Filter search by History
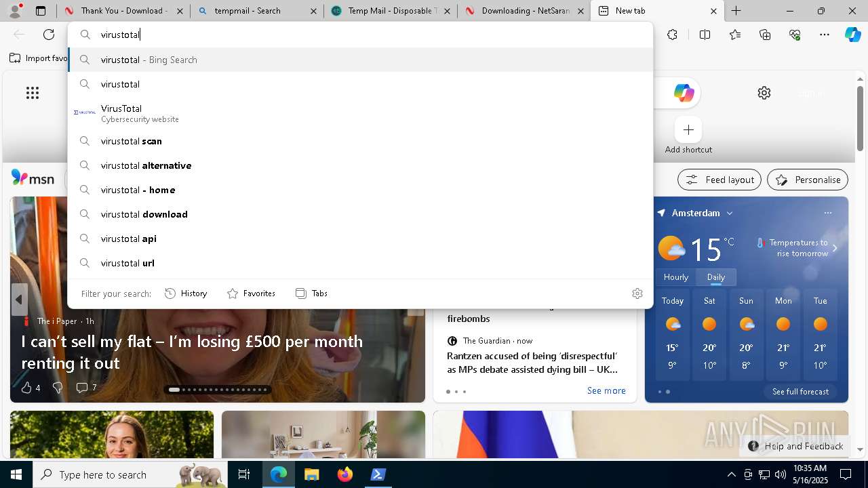 click(186, 293)
